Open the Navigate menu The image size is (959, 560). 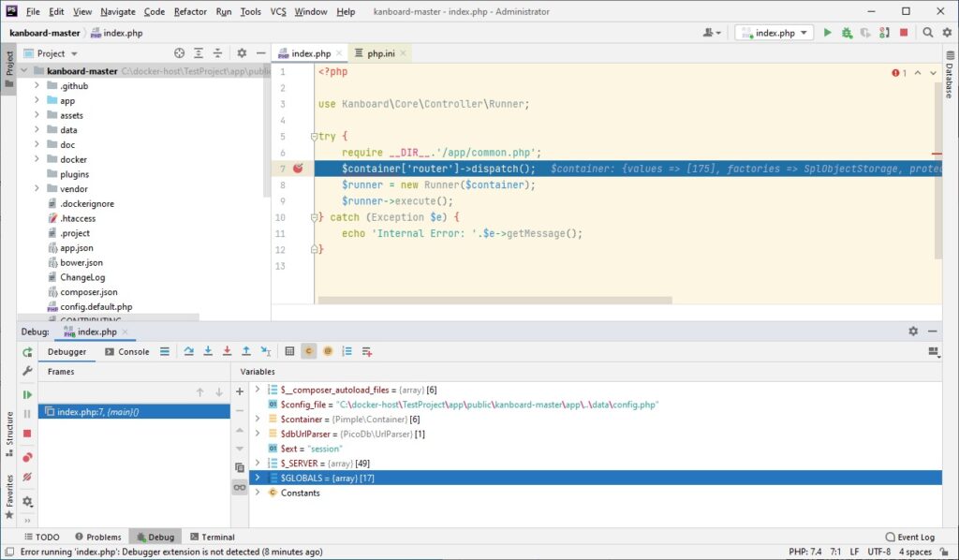tap(118, 11)
